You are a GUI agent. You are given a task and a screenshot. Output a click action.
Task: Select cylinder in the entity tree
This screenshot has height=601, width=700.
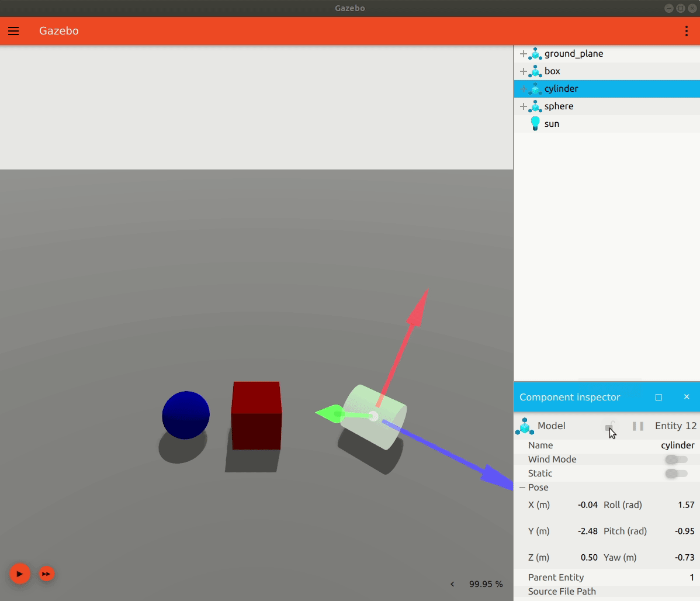(561, 88)
